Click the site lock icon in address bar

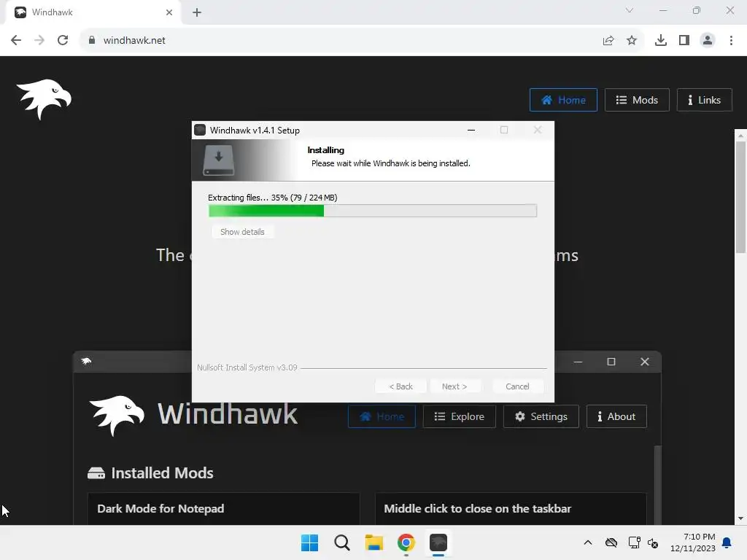tap(91, 40)
